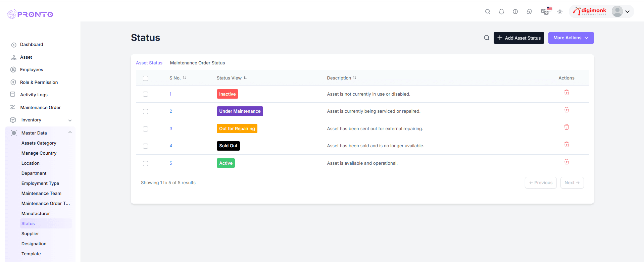Screen dimensions: 644x262
Task: Sort by Status View column
Action: (245, 78)
